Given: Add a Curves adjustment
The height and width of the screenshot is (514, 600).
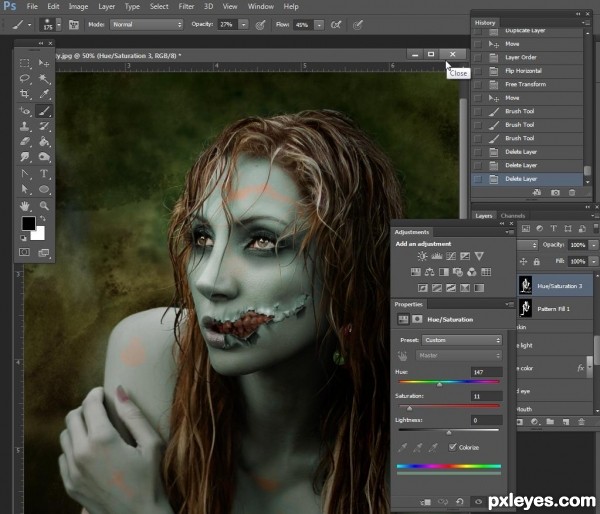Looking at the screenshot, I should click(x=451, y=256).
